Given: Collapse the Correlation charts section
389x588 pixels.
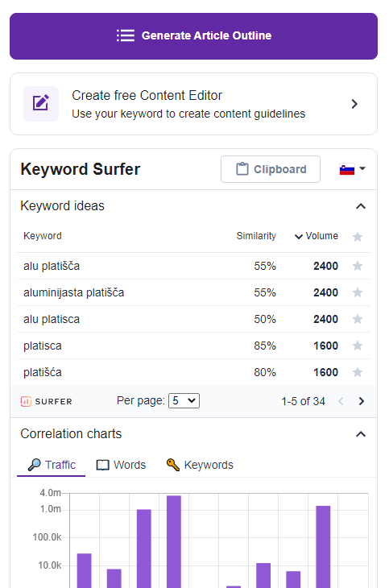Looking at the screenshot, I should click(x=361, y=434).
